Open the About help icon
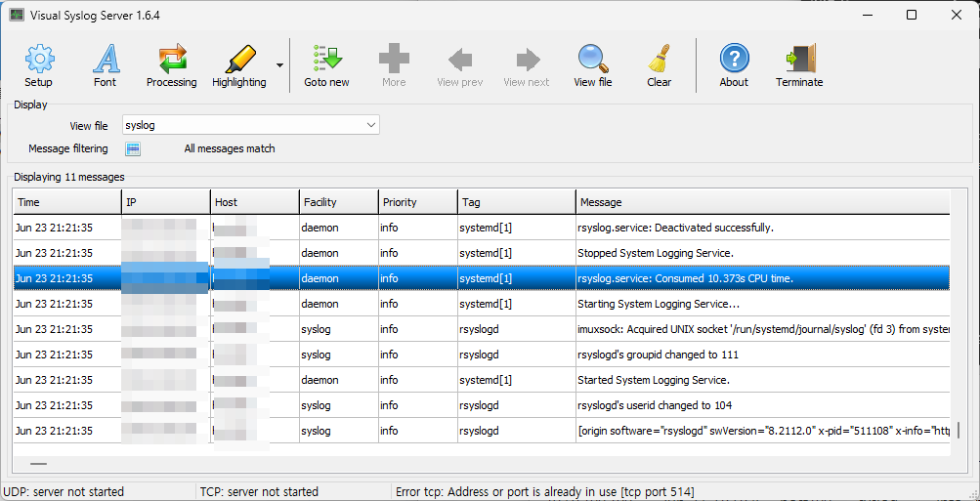The height and width of the screenshot is (501, 980). tap(734, 60)
